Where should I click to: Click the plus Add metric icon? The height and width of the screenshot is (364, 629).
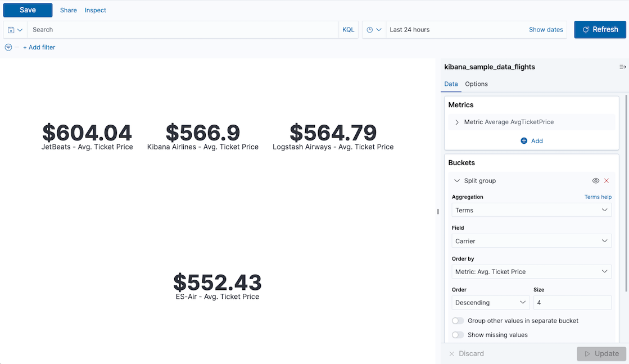[x=524, y=141]
